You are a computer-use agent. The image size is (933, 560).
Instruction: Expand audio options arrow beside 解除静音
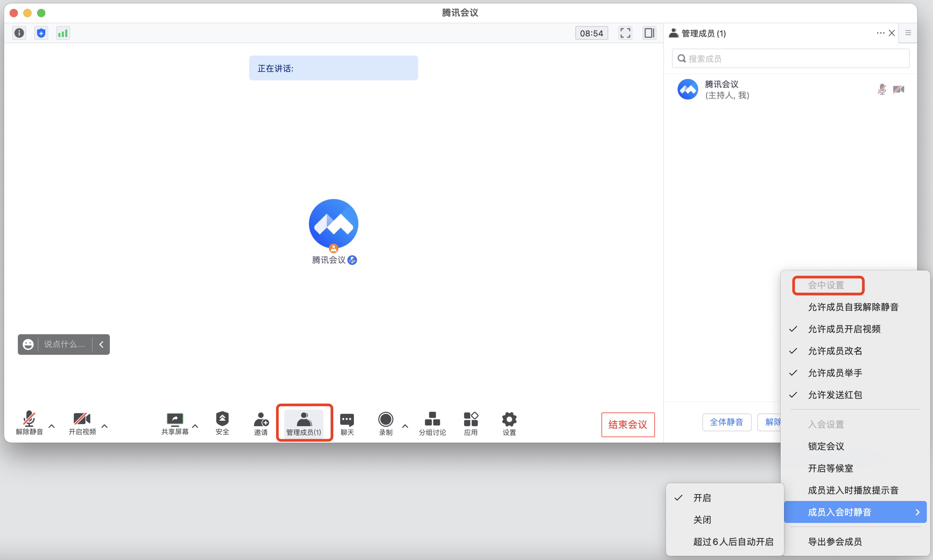point(52,426)
